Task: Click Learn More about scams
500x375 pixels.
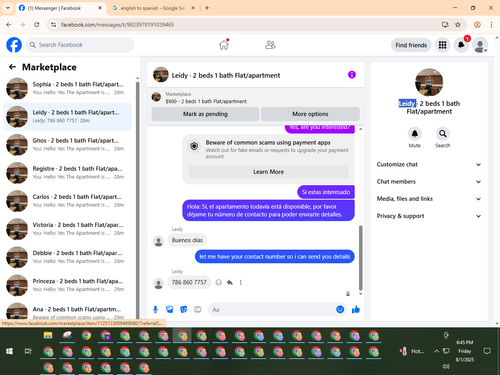Action: tap(268, 172)
